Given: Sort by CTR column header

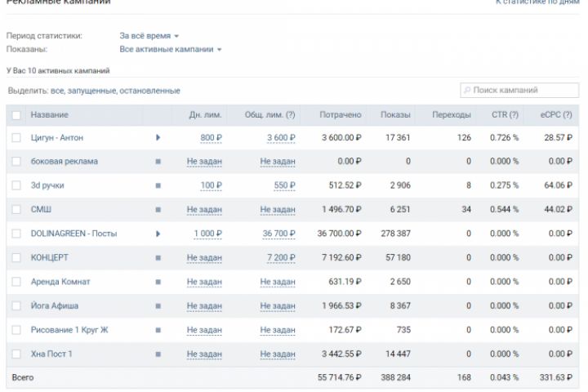Looking at the screenshot, I should (x=504, y=115).
